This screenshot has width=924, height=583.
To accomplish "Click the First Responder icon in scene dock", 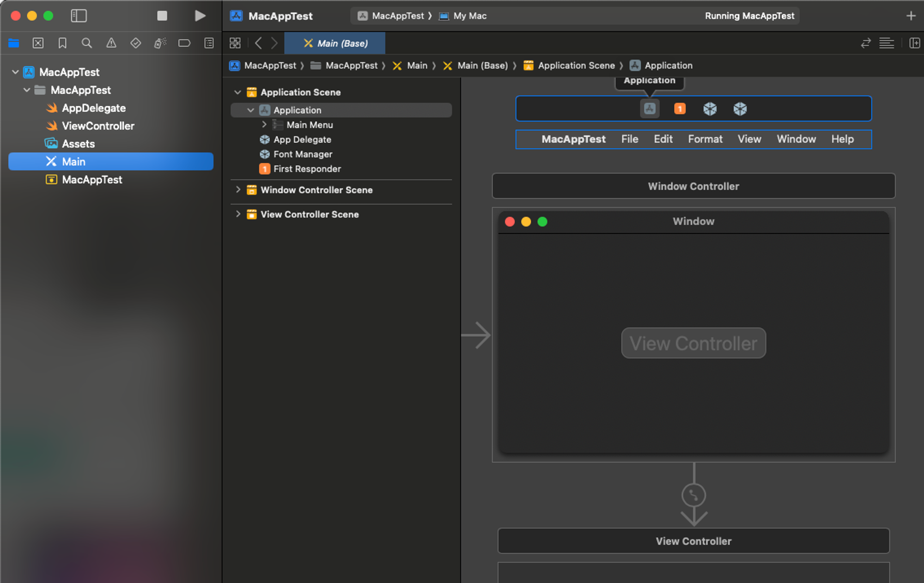I will coord(680,109).
